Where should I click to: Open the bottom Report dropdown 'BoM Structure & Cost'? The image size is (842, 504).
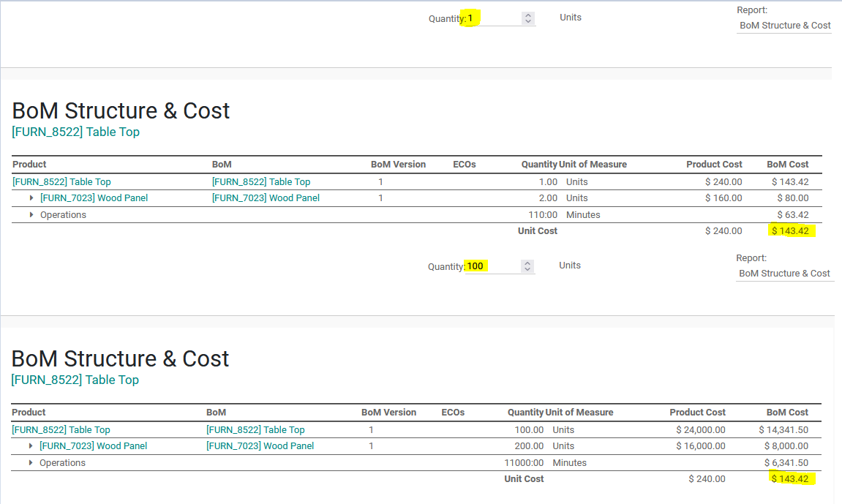click(784, 273)
